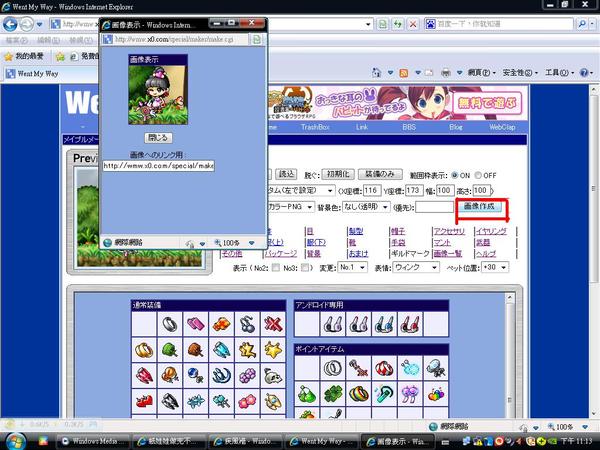This screenshot has width=600, height=450.
Task: Click the 画像作成 button
Action: [479, 206]
